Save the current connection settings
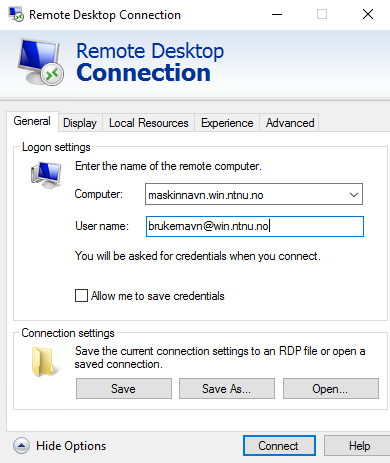The width and height of the screenshot is (390, 463). click(124, 388)
